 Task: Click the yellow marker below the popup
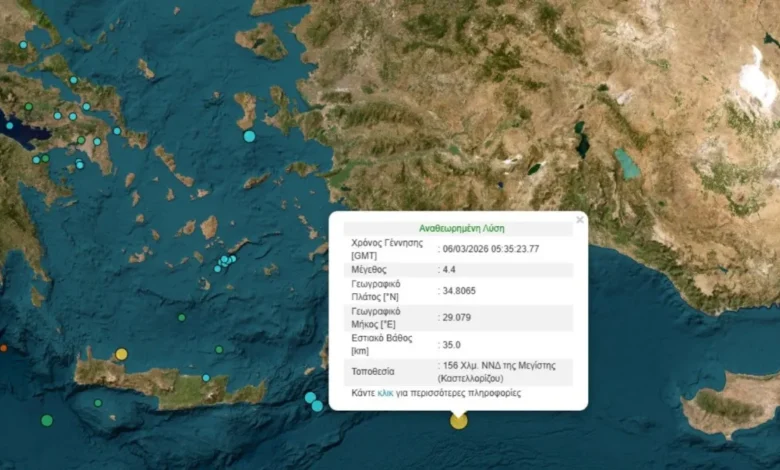(x=458, y=421)
